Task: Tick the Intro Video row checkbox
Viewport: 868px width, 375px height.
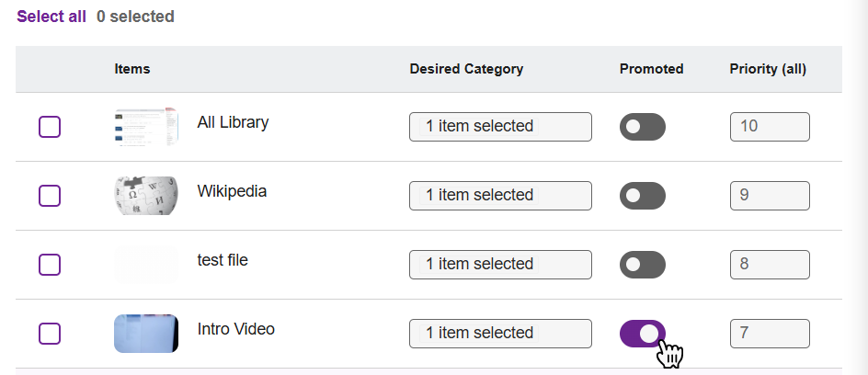Action: [x=50, y=333]
